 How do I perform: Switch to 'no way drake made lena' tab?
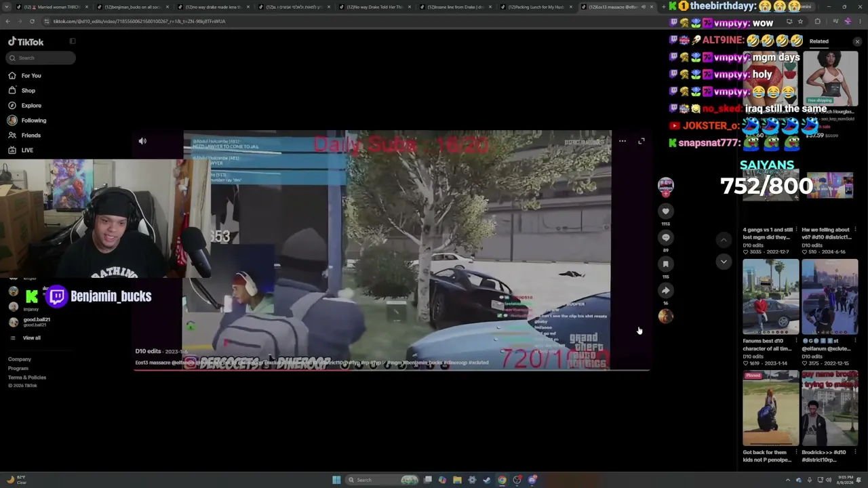click(214, 7)
